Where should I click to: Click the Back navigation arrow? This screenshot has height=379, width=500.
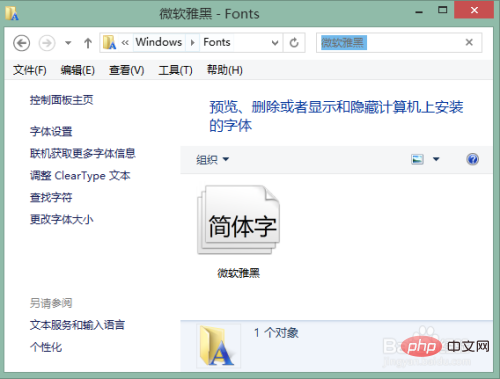tap(22, 43)
